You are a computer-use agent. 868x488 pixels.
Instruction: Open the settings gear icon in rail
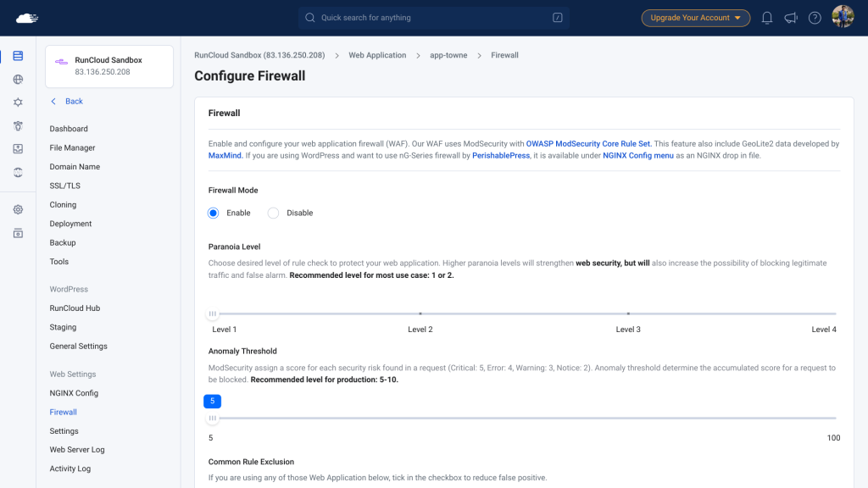tap(19, 210)
